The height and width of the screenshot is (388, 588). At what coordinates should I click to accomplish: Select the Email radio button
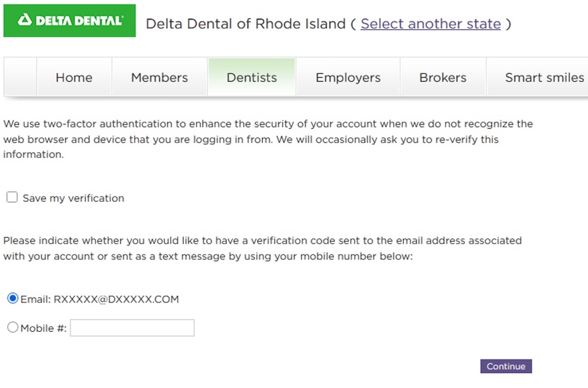(13, 299)
